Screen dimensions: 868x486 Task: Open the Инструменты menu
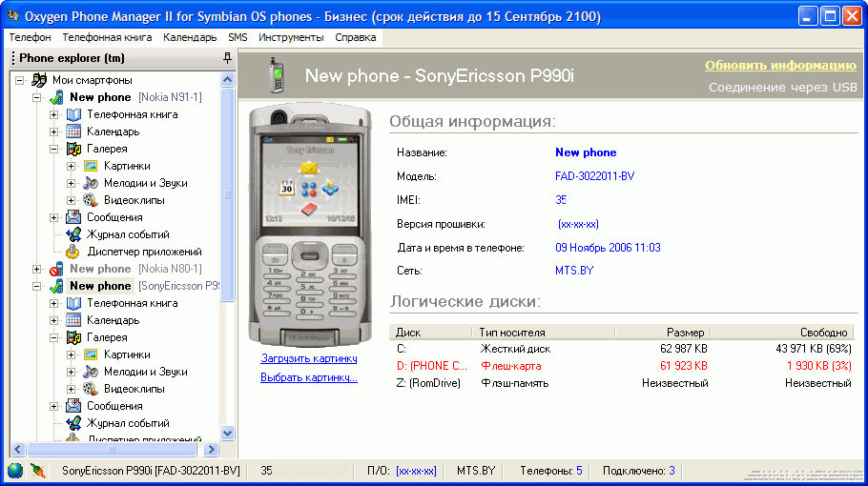[x=291, y=37]
